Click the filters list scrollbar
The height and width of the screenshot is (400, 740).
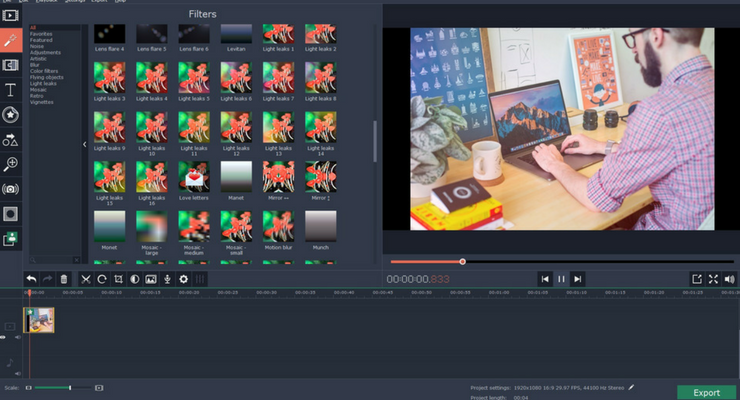375,141
